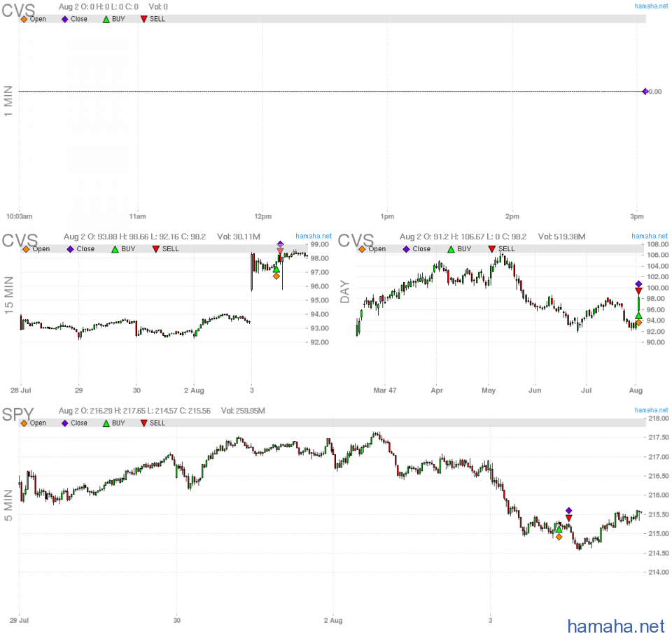Click the '1 MIN' interval label
Viewport: 672px width, 634px height.
8,101
